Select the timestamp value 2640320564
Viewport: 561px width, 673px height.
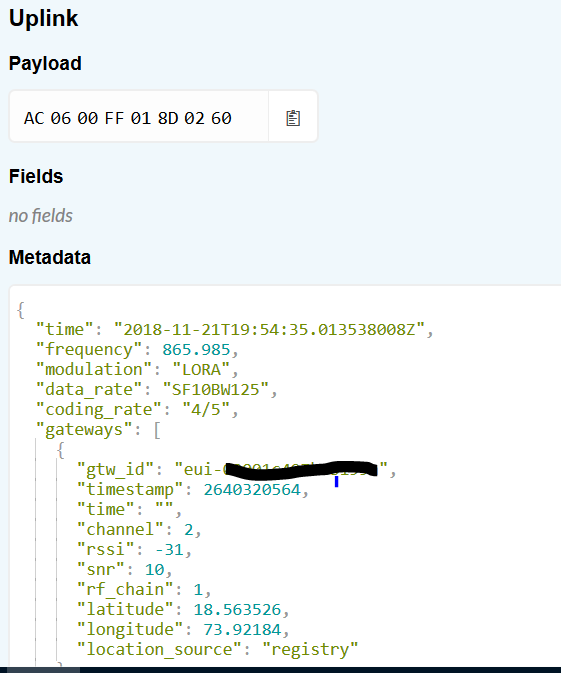pyautogui.click(x=252, y=490)
